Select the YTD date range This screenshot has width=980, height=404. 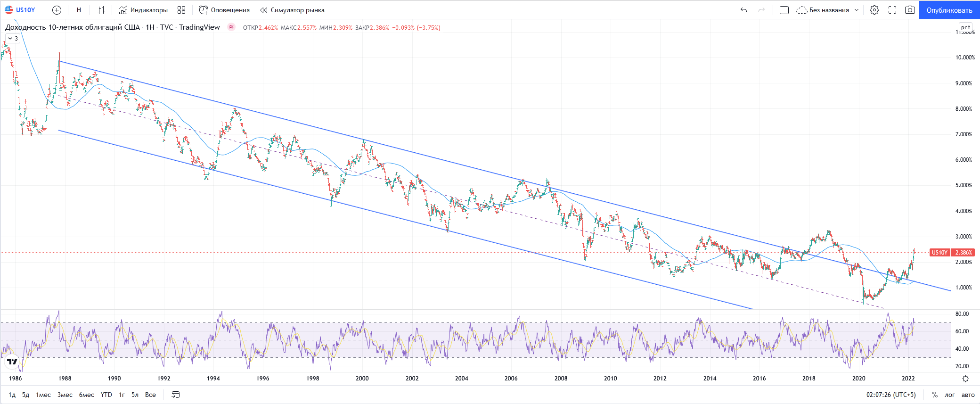tap(106, 395)
